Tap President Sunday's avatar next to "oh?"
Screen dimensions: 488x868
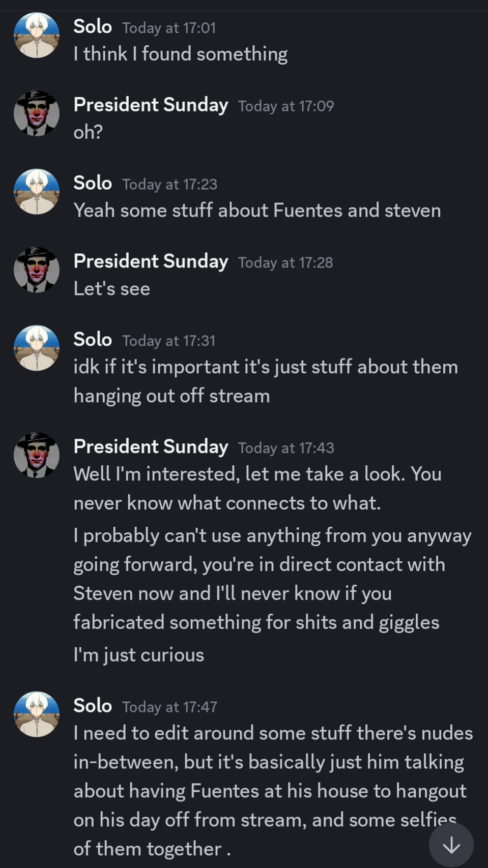click(x=37, y=113)
